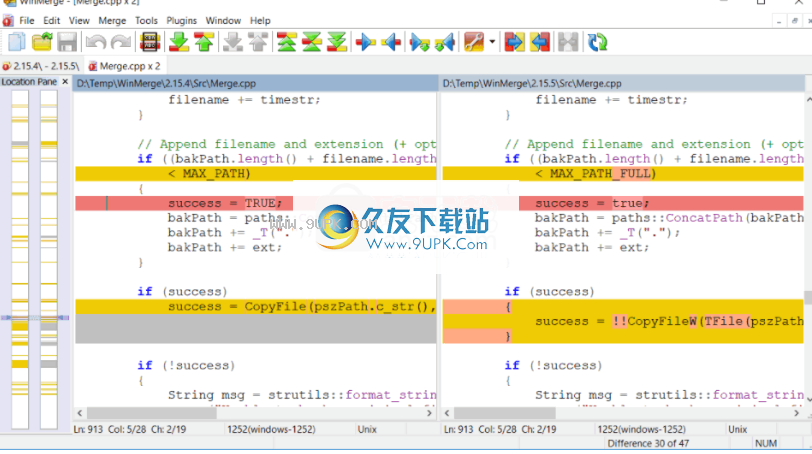Open the File menu
812x454 pixels.
27,21
